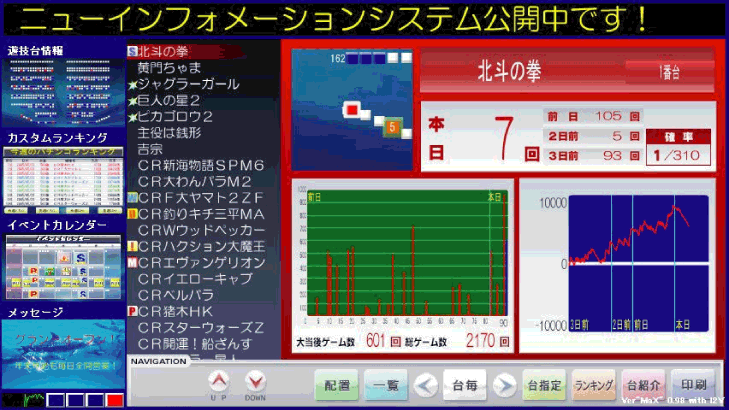Select CRF大ヤマト2ZF in the list
The width and height of the screenshot is (729, 410).
[x=201, y=198]
